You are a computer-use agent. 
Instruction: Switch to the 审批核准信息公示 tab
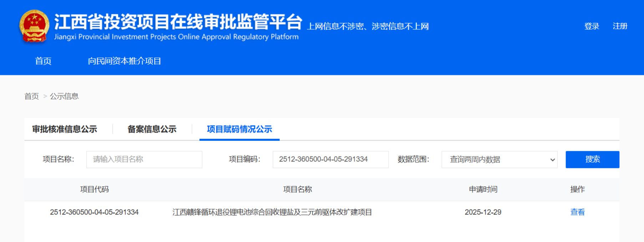point(65,129)
